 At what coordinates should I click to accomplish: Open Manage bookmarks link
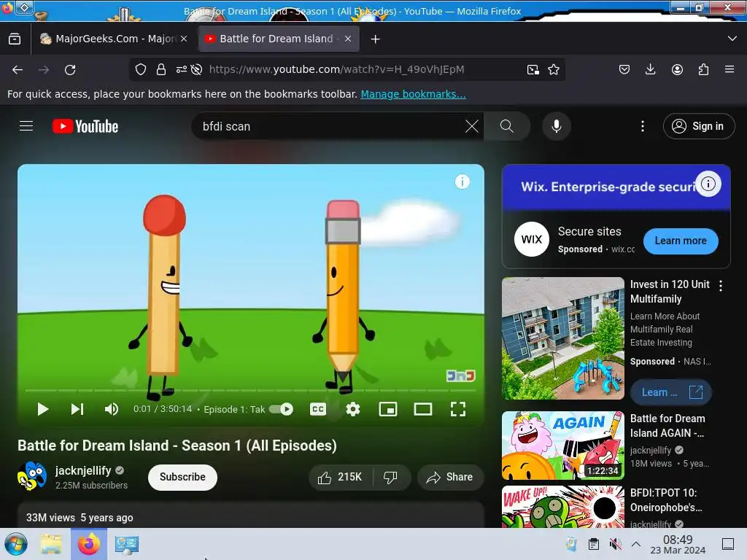(x=413, y=94)
